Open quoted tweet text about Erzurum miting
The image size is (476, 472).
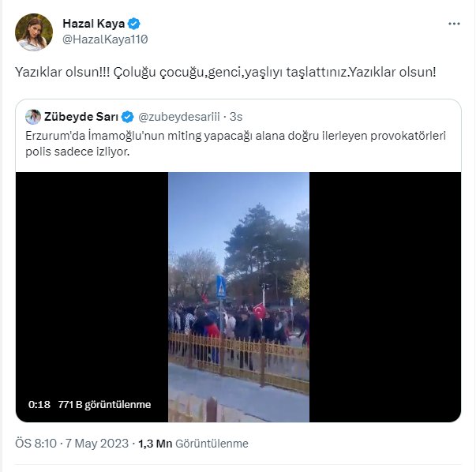[x=235, y=144]
